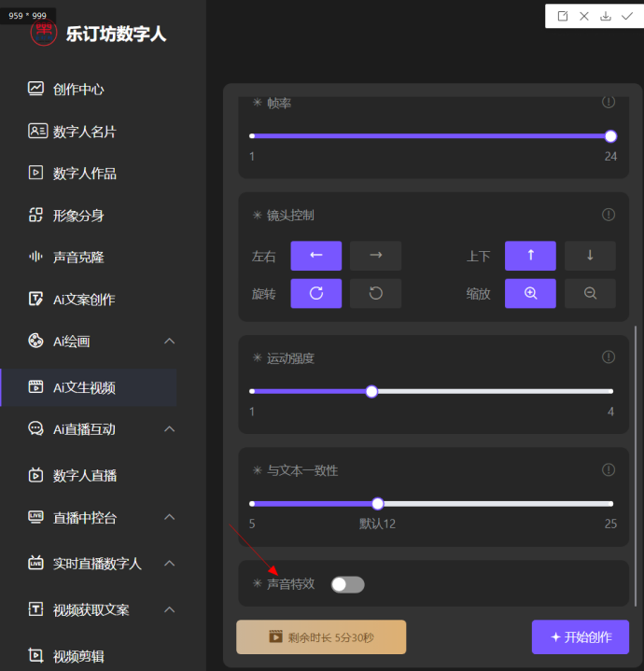
Task: Click the 创作中心 chart icon
Action: tap(35, 89)
